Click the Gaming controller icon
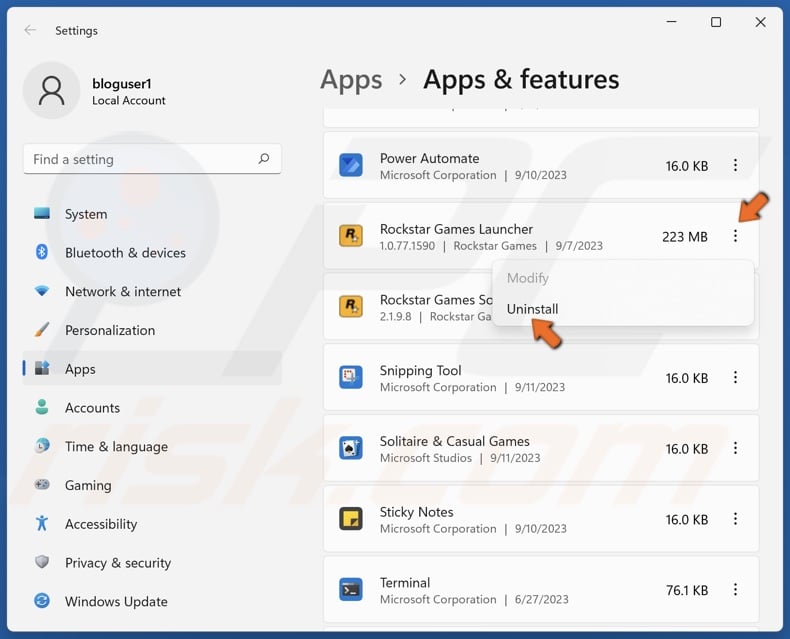 pyautogui.click(x=42, y=484)
